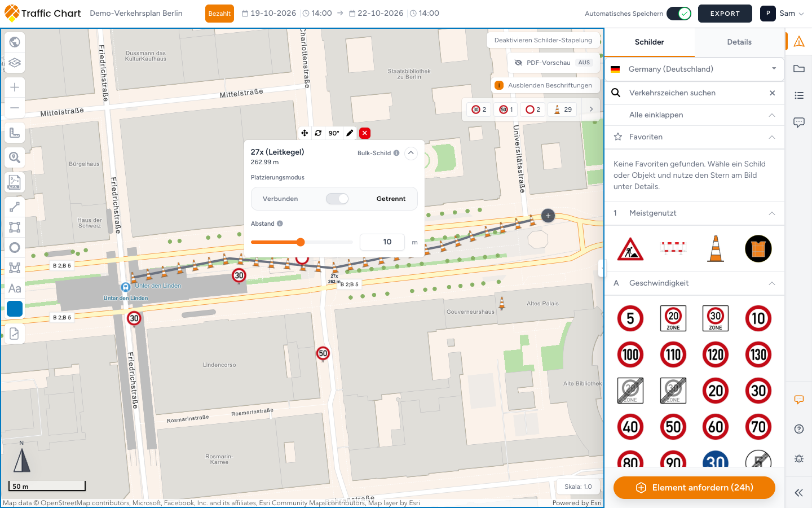
Task: Select the Aa text label tool
Action: point(15,288)
